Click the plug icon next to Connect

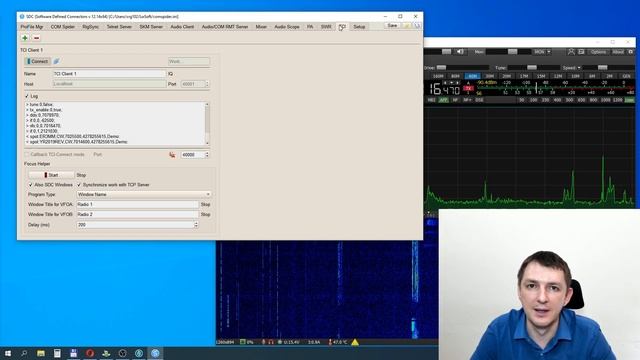pyautogui.click(x=56, y=61)
